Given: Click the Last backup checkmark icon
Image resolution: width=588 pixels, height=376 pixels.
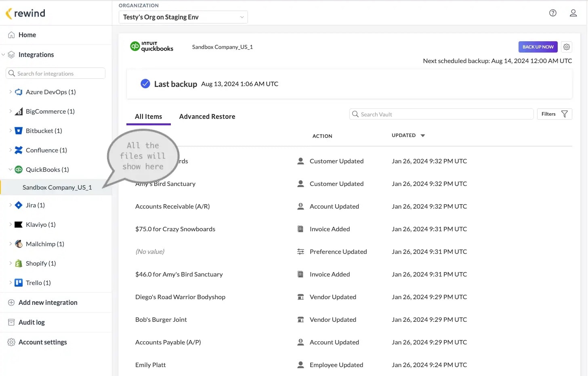Looking at the screenshot, I should click(x=145, y=84).
